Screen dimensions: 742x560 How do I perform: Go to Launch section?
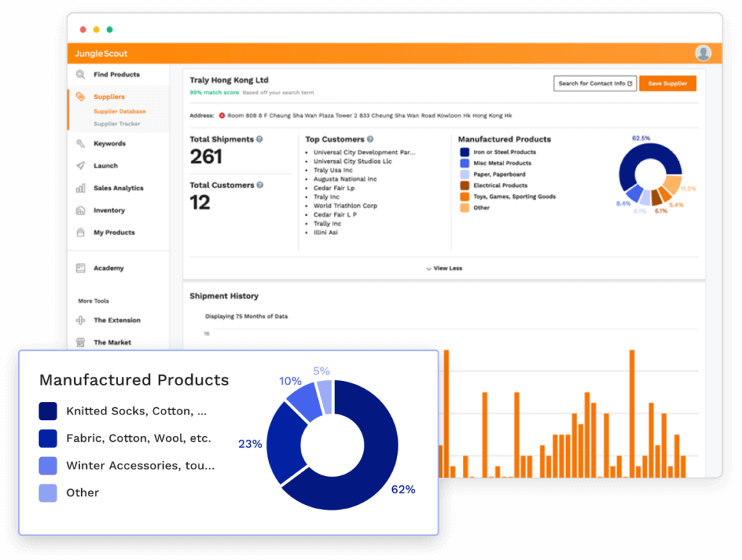point(106,166)
